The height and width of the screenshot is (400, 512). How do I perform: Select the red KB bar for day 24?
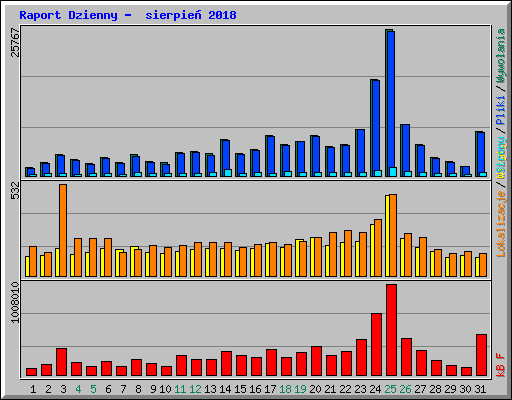pyautogui.click(x=376, y=345)
